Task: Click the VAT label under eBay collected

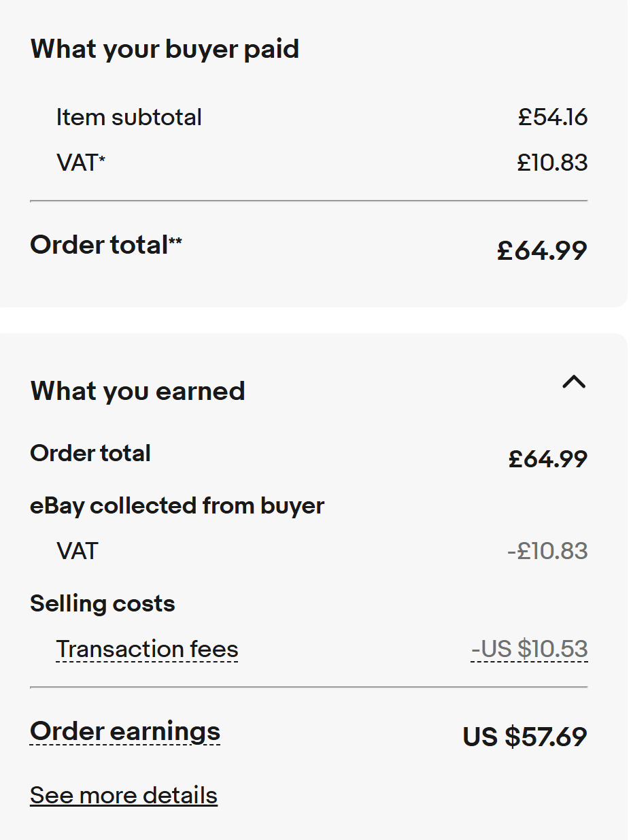Action: 78,550
